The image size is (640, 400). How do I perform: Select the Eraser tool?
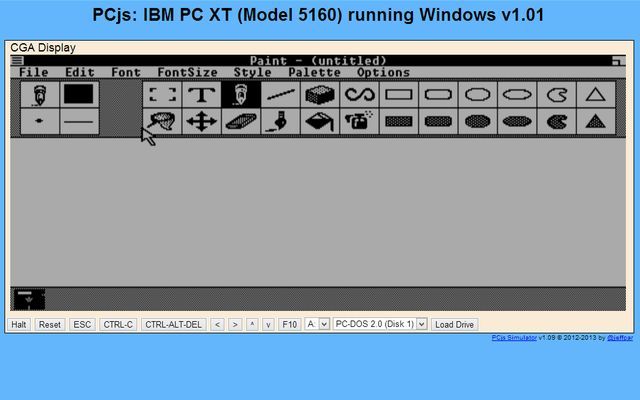[x=241, y=121]
